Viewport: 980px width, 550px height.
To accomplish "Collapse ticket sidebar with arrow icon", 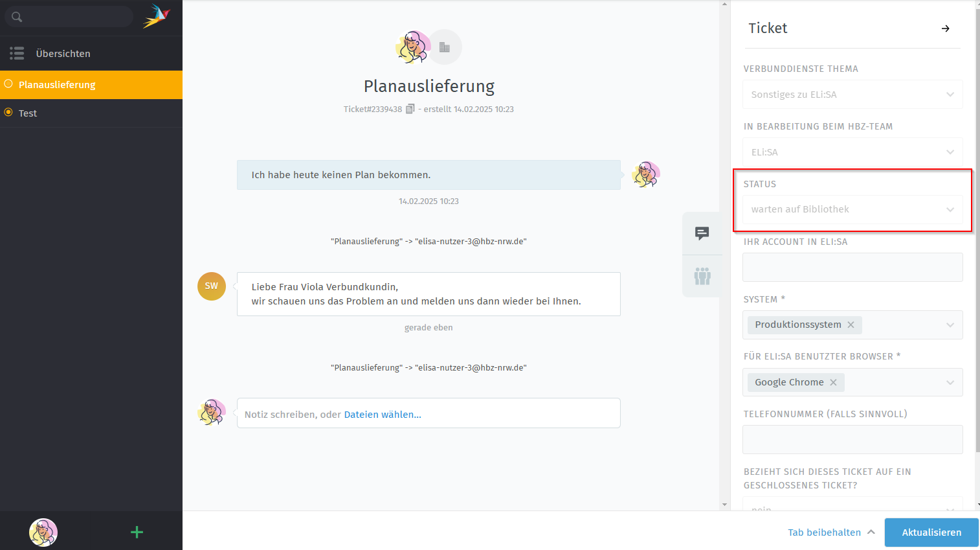I will click(x=945, y=29).
